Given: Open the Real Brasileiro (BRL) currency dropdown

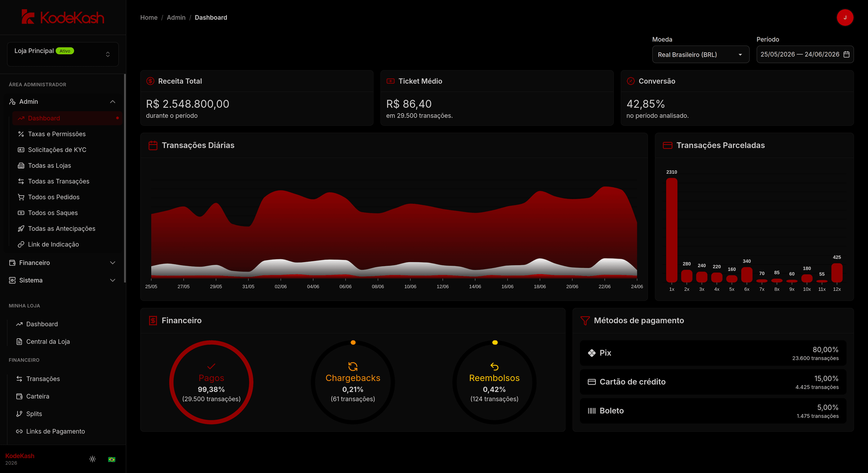Looking at the screenshot, I should tap(701, 55).
